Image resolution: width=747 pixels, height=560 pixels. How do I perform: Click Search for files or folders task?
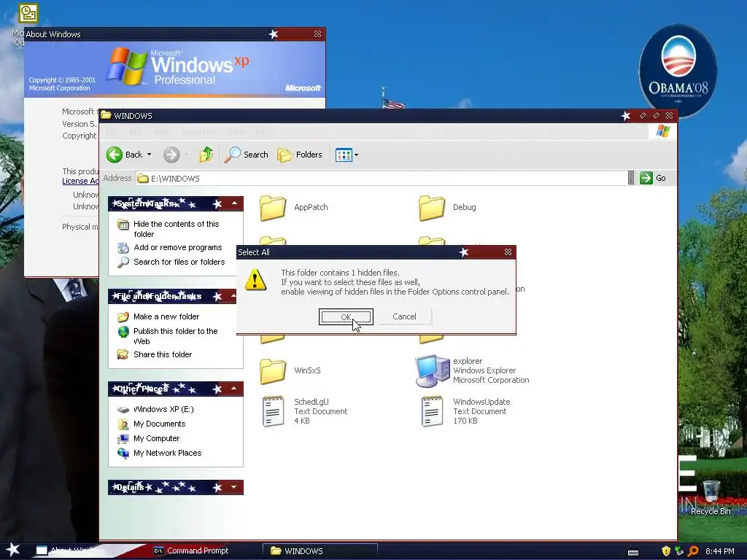(179, 262)
